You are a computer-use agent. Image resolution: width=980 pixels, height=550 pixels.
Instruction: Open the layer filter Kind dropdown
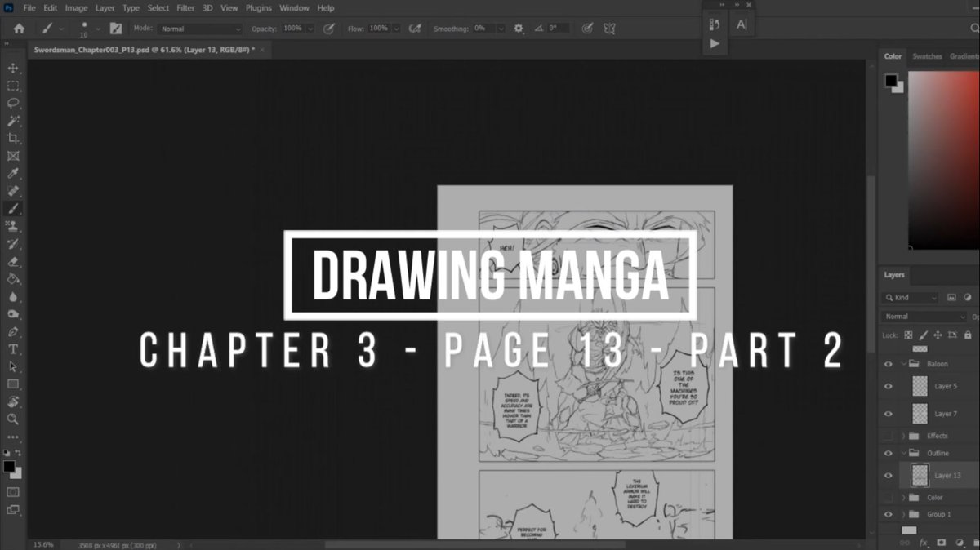(909, 298)
